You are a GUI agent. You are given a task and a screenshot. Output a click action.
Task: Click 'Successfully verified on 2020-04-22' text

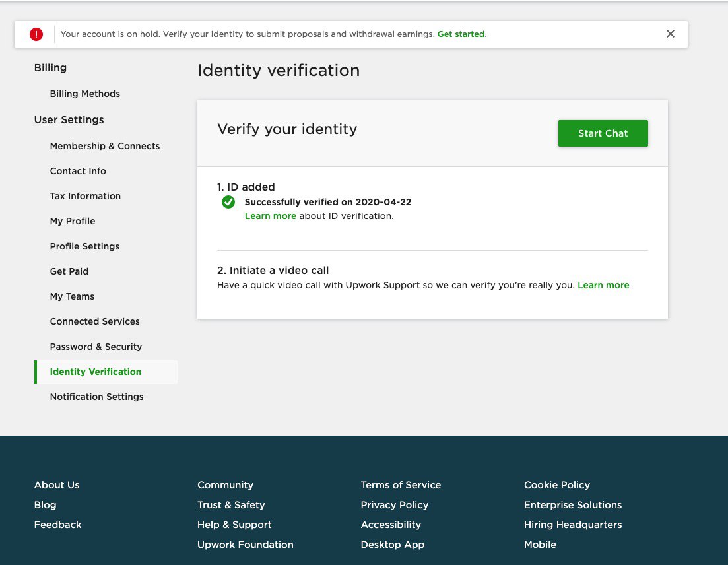(x=328, y=203)
